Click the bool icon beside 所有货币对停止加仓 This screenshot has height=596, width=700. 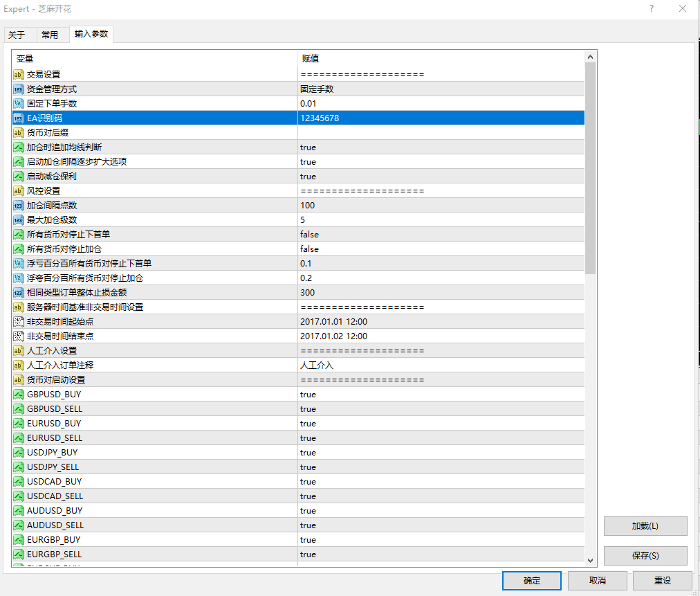18,249
